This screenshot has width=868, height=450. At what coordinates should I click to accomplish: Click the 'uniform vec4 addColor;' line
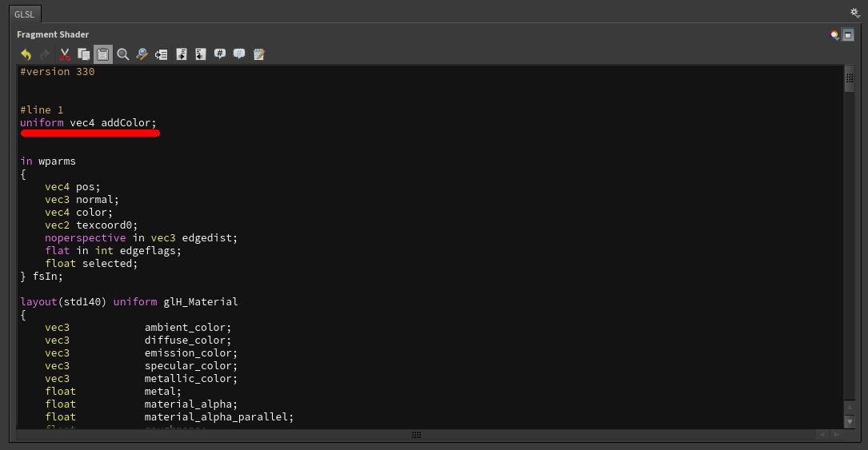pyautogui.click(x=89, y=123)
